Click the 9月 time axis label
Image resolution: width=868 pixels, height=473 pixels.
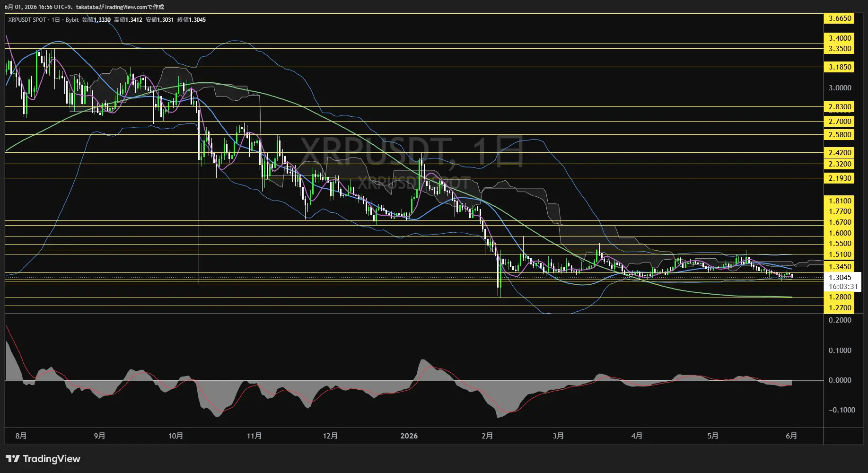(99, 436)
